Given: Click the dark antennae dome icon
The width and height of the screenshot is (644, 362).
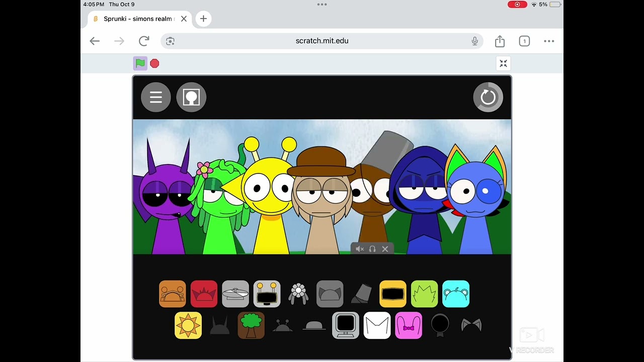Looking at the screenshot, I should 282,325.
